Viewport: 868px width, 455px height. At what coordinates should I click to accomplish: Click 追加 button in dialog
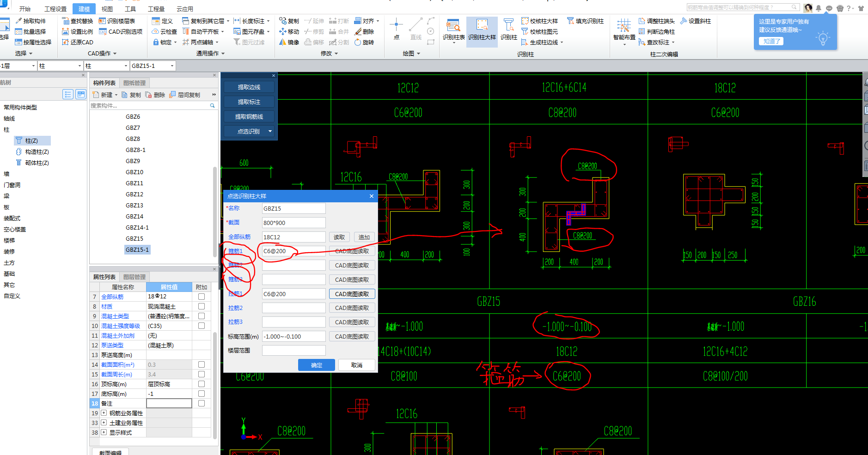click(364, 237)
